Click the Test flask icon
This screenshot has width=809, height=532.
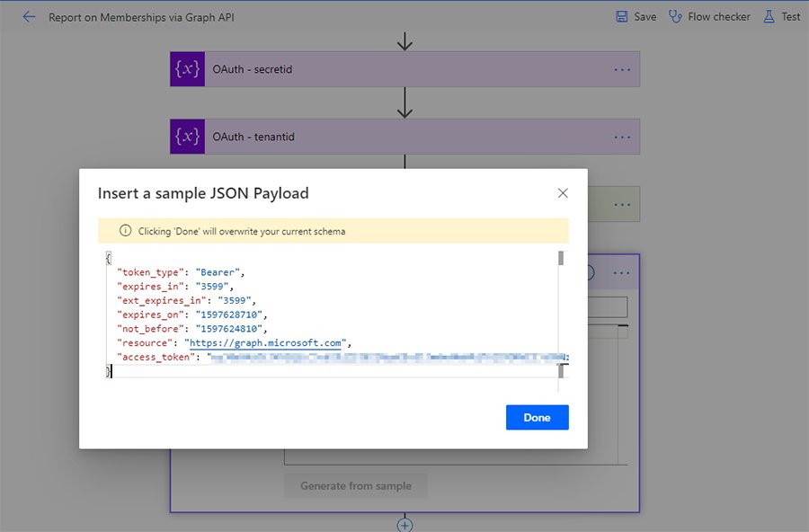(769, 16)
